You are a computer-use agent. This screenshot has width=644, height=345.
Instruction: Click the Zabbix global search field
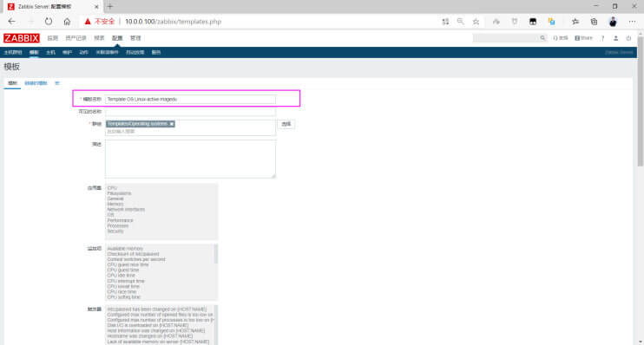tap(506, 38)
